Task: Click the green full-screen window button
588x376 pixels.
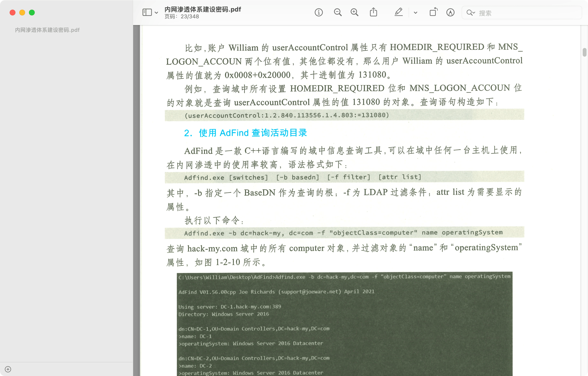Action: click(x=32, y=13)
